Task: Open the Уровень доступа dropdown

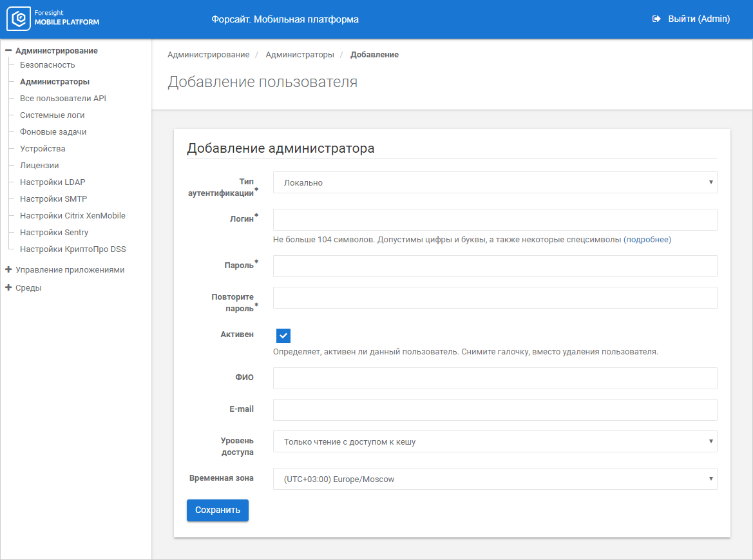Action: click(495, 441)
